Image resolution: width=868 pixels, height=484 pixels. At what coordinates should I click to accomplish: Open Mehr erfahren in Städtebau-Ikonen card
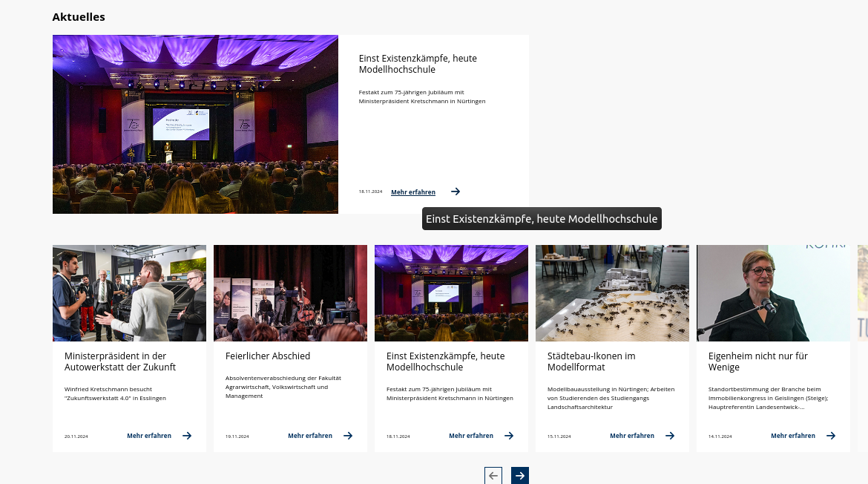tap(632, 436)
